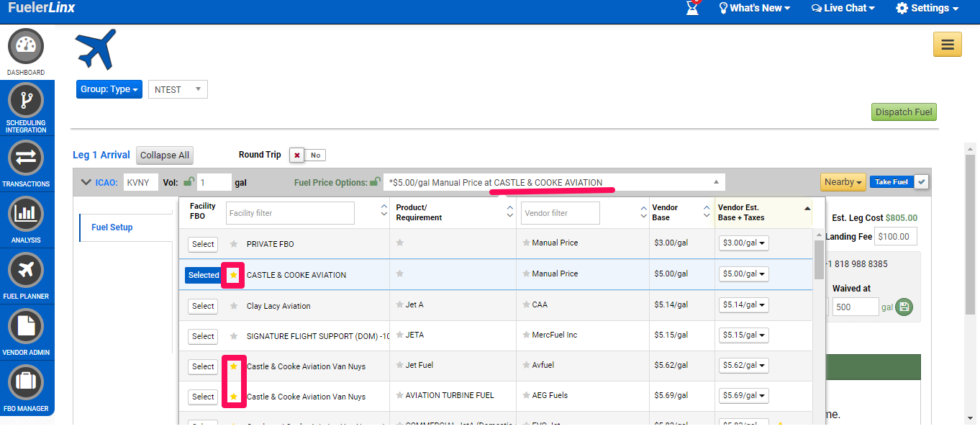Image resolution: width=980 pixels, height=429 pixels.
Task: Open the What's New menu
Action: point(754,8)
